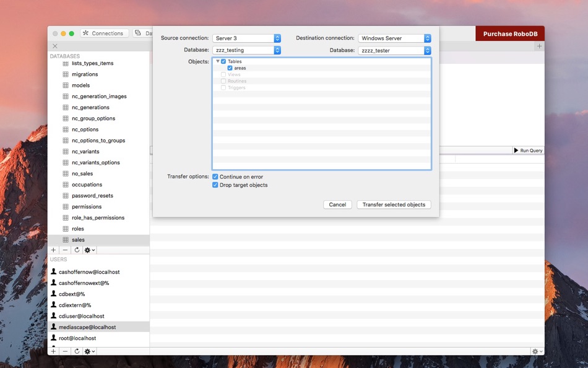Open the new tab plus icon
The width and height of the screenshot is (588, 368).
click(539, 46)
